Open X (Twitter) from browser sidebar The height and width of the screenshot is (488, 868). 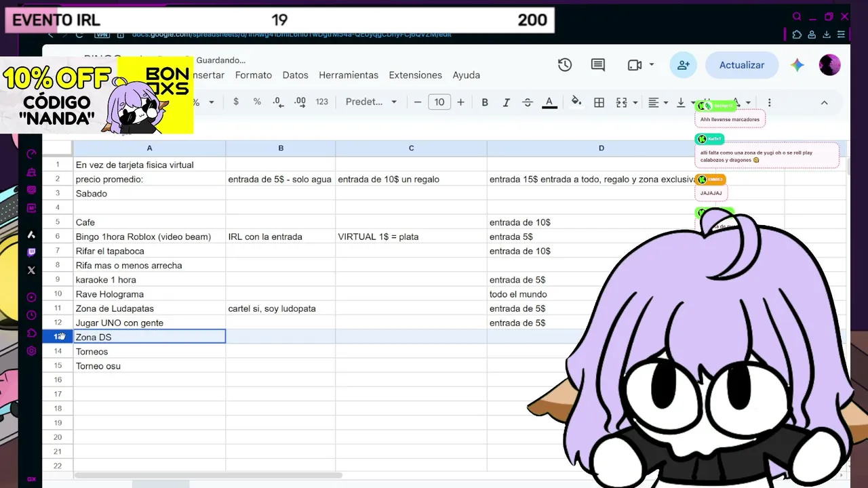[31, 270]
